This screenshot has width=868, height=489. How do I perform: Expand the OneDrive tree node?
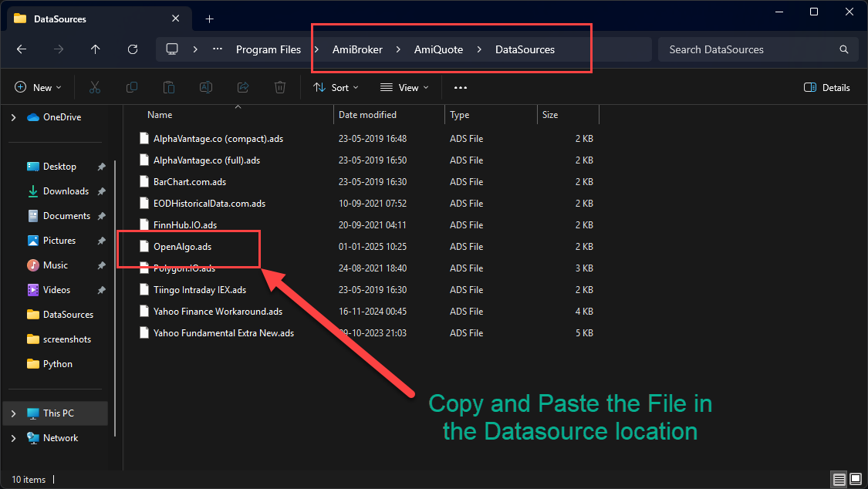[13, 117]
